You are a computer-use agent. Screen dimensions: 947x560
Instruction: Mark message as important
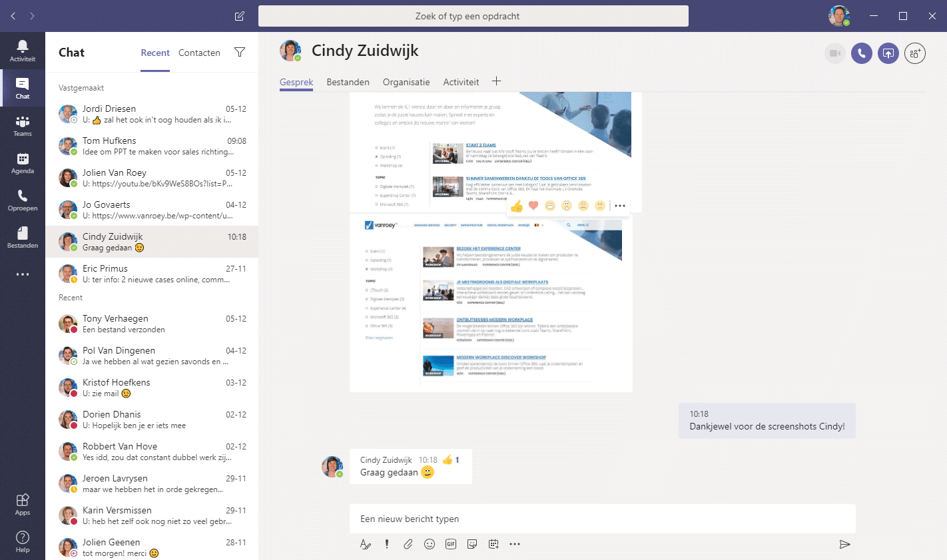pyautogui.click(x=387, y=544)
